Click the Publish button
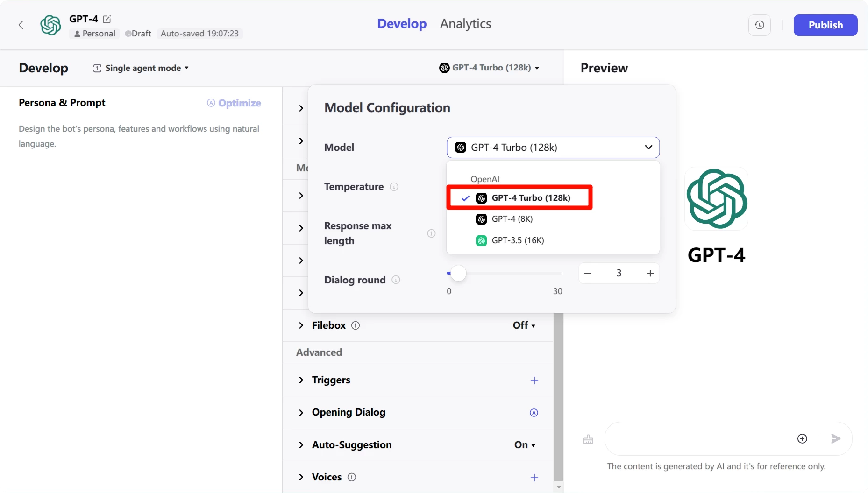Screen dimensions: 868x493 (x=825, y=25)
